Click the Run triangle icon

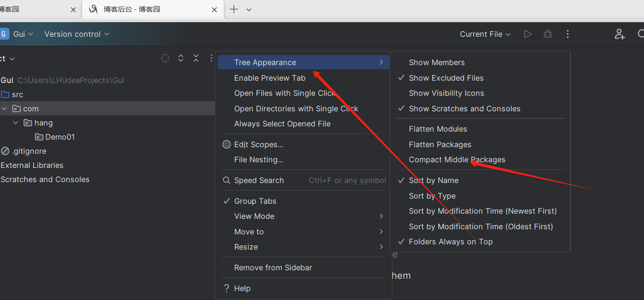(x=528, y=34)
